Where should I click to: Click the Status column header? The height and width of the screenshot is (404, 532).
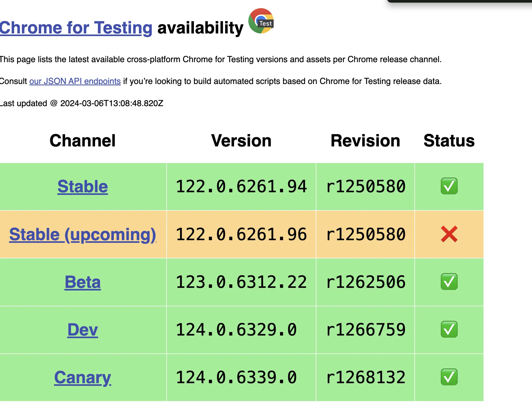449,141
